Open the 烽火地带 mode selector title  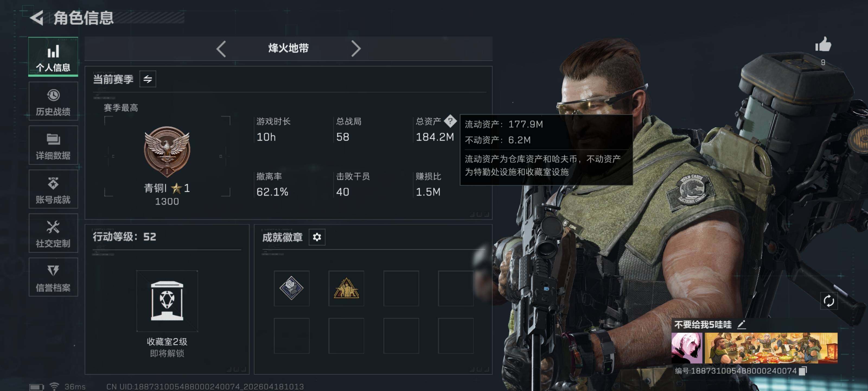[x=288, y=48]
